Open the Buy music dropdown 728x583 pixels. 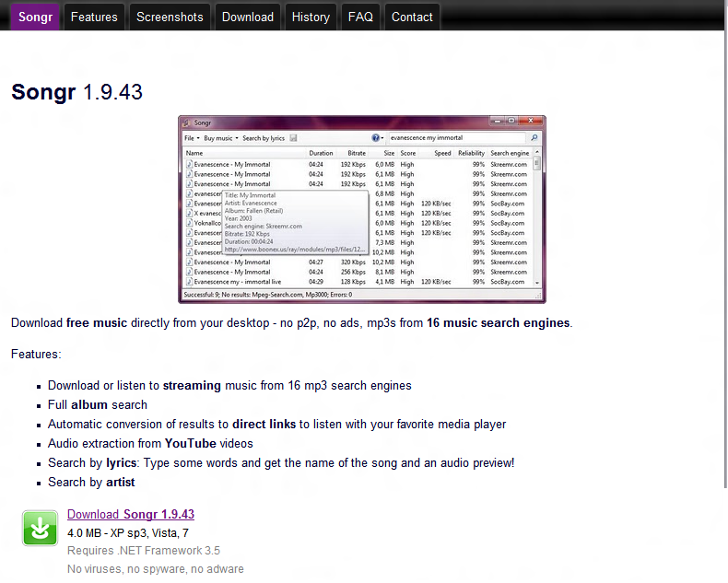tap(221, 138)
